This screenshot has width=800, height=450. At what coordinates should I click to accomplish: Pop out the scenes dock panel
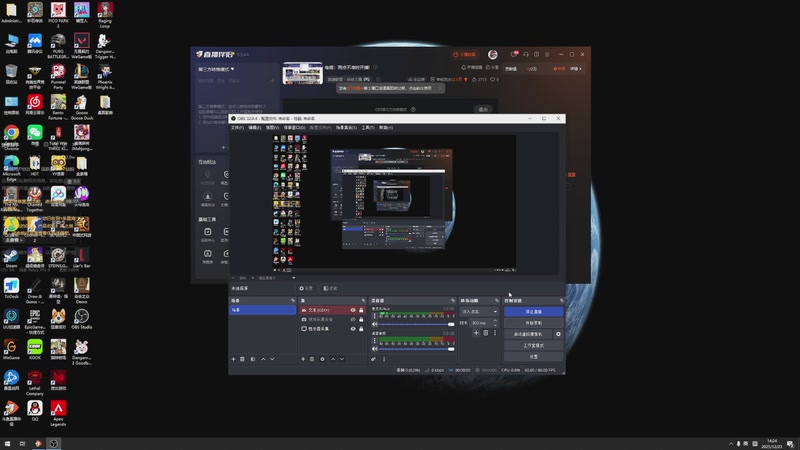pyautogui.click(x=293, y=301)
